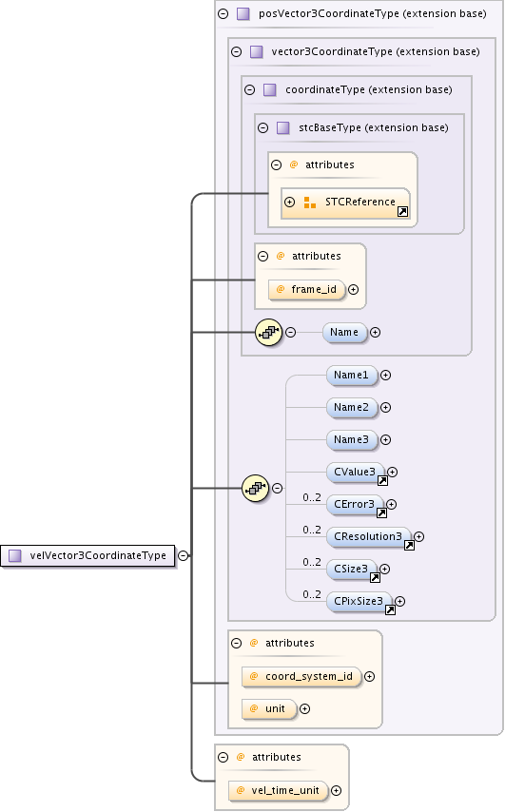Image resolution: width=505 pixels, height=812 pixels.
Task: Expand the CValue3 element
Action: (x=393, y=472)
